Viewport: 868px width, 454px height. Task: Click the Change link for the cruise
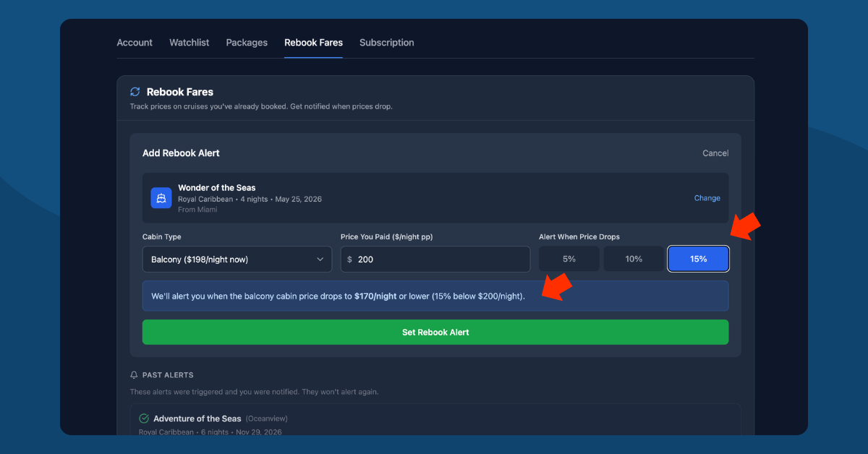point(707,197)
